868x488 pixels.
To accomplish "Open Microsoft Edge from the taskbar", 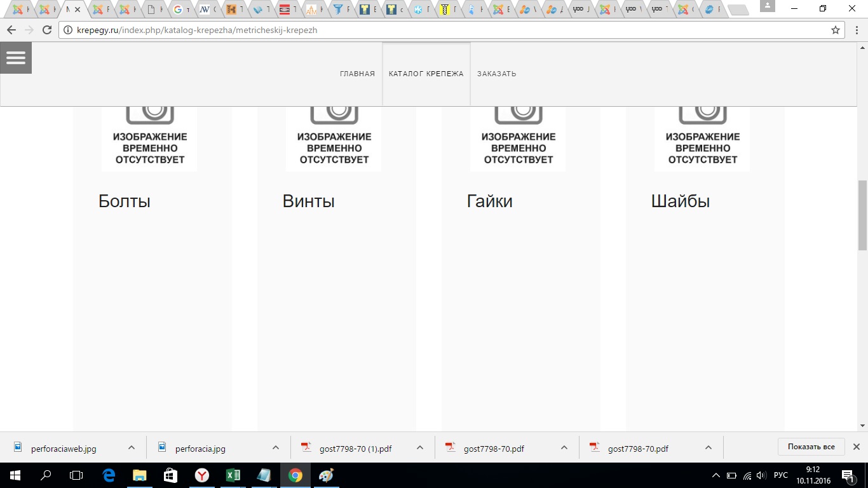I will [108, 475].
